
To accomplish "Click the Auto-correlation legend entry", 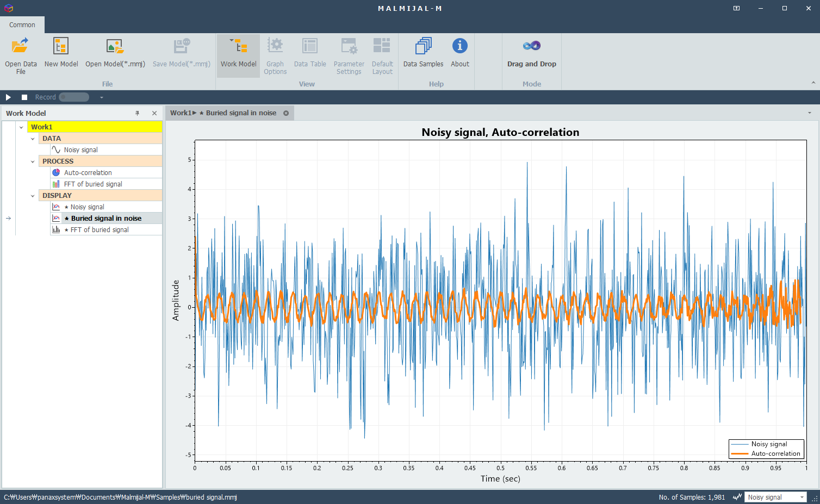I will click(766, 453).
